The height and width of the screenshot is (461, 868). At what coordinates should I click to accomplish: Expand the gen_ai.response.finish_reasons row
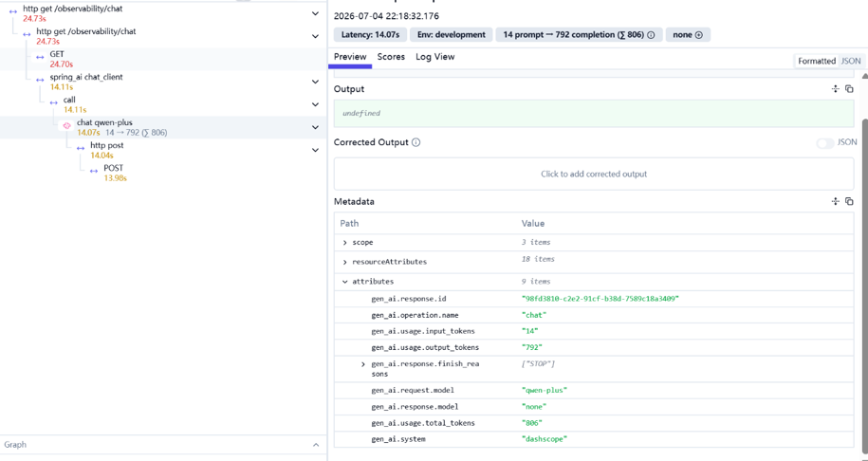pos(363,364)
